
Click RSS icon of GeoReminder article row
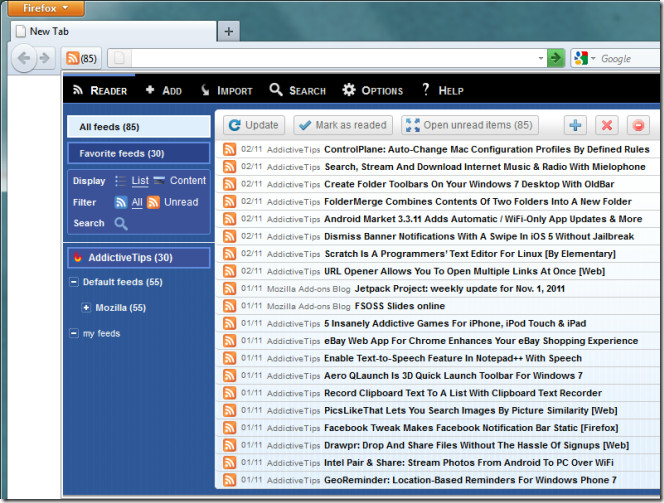(230, 480)
